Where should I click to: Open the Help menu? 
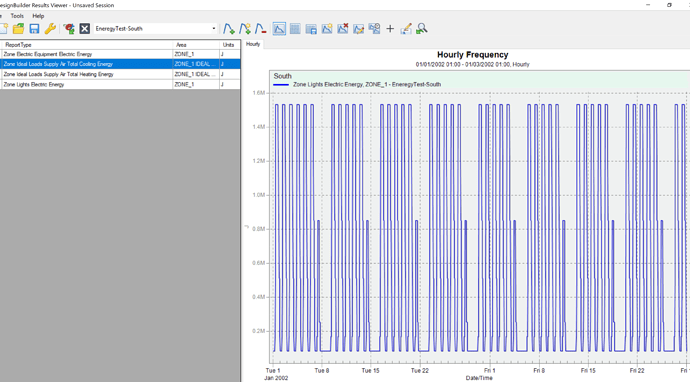pyautogui.click(x=38, y=16)
